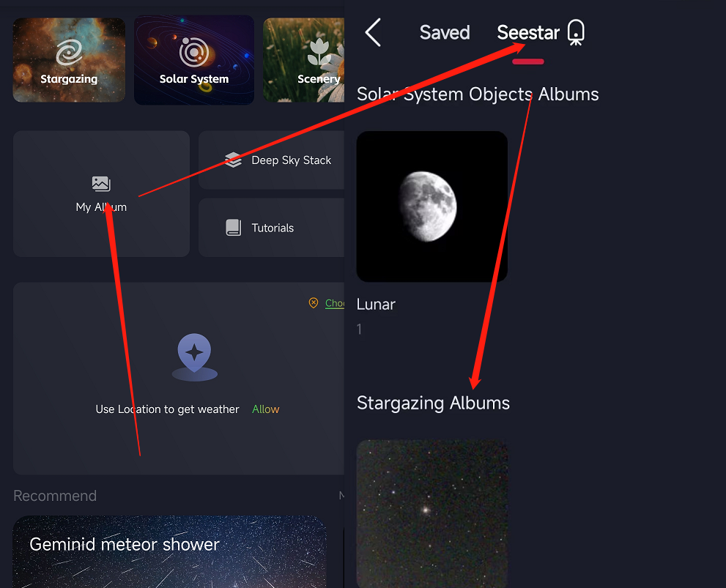
Task: Open the Scenery mode tile
Action: tap(304, 60)
